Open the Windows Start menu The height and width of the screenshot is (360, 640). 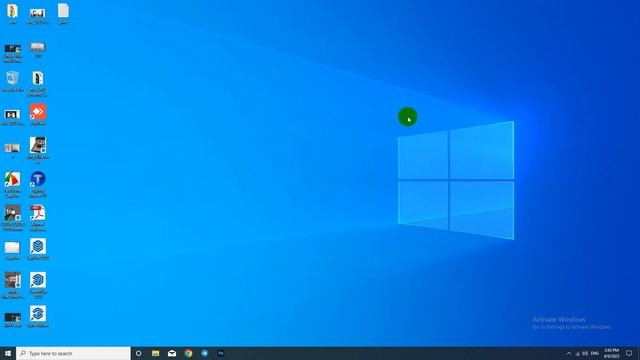[8, 353]
